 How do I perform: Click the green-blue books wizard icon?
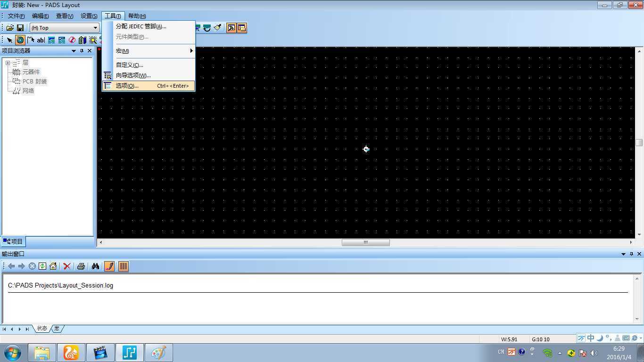(x=83, y=40)
